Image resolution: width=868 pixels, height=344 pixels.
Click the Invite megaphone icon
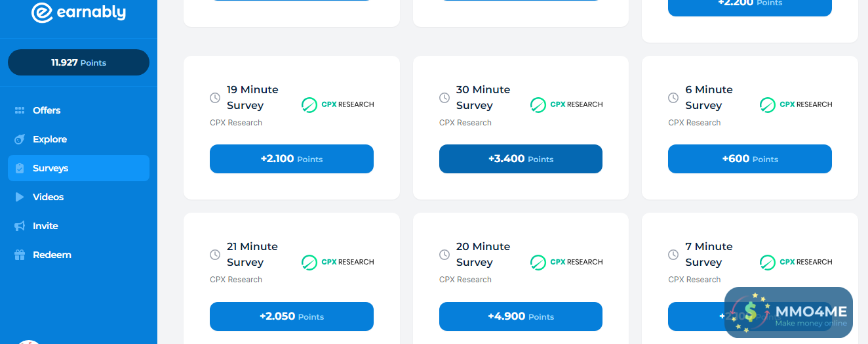[x=20, y=226]
